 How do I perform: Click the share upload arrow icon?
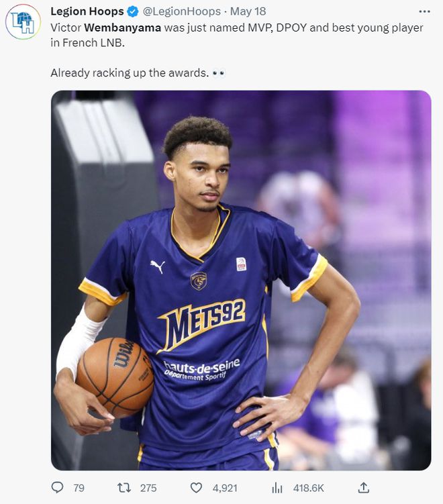[x=363, y=488]
